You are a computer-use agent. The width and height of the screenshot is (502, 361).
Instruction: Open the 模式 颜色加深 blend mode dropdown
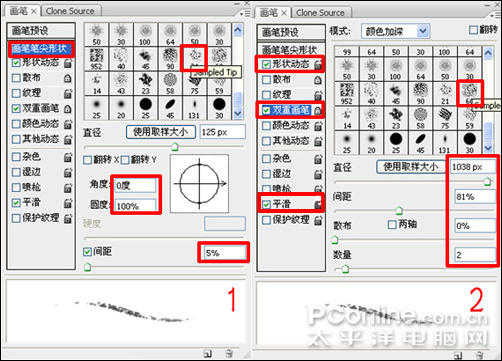[x=395, y=32]
